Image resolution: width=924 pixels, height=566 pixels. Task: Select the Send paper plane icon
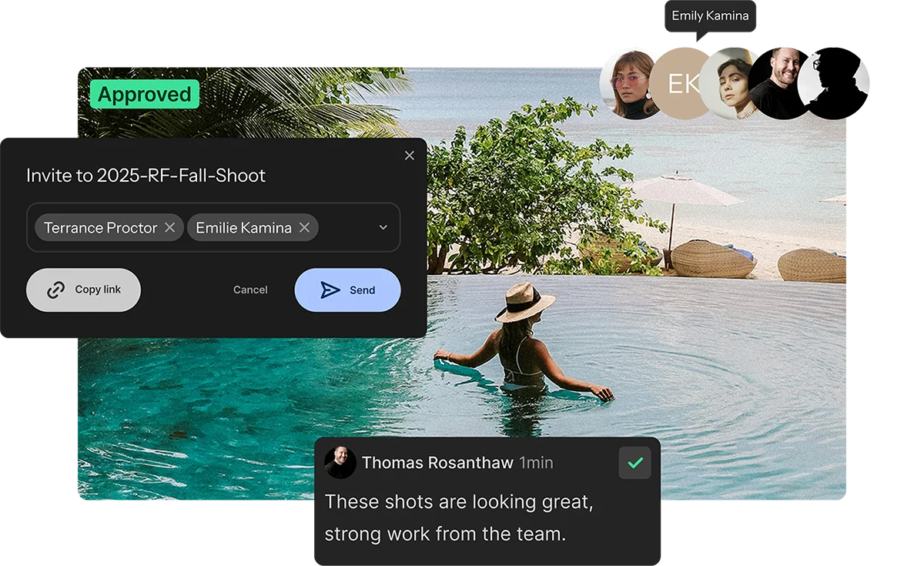[x=330, y=290]
